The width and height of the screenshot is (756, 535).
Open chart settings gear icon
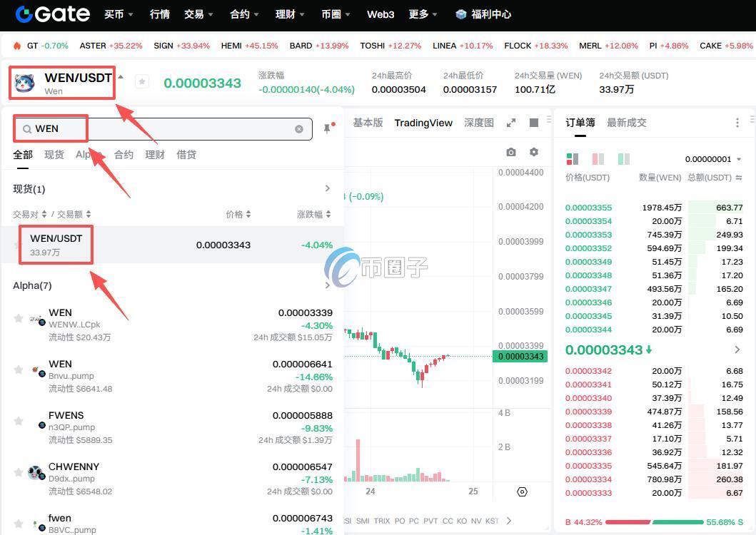tap(534, 152)
